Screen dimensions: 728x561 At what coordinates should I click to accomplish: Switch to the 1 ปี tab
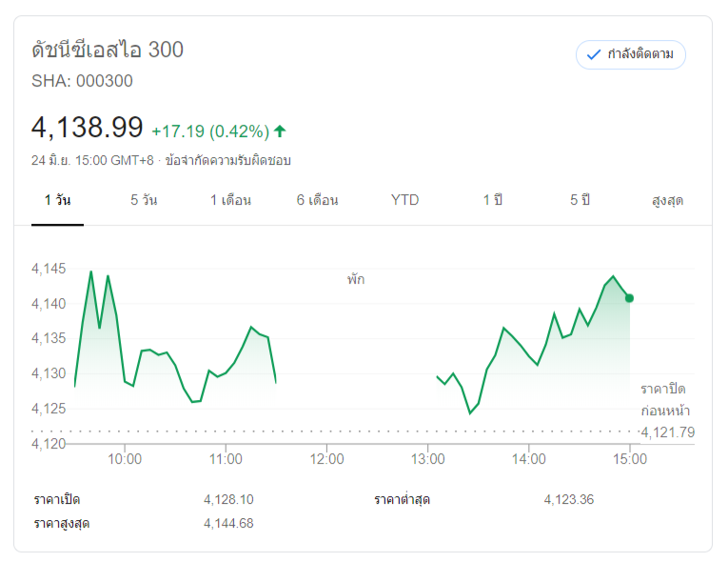[x=492, y=200]
